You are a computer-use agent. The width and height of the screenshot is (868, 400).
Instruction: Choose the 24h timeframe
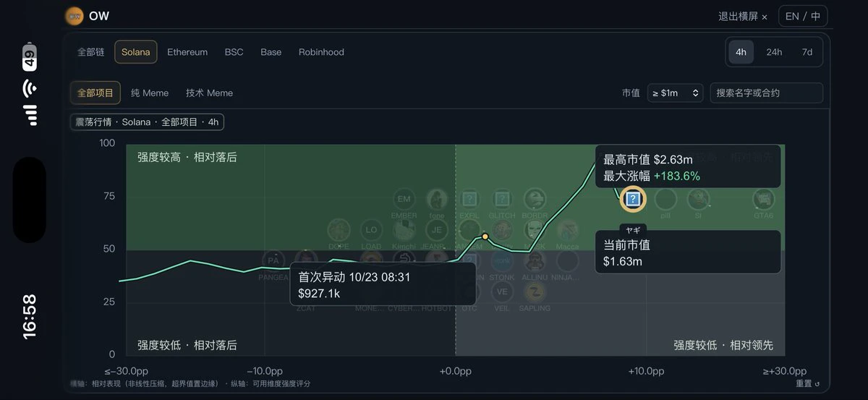pos(774,52)
